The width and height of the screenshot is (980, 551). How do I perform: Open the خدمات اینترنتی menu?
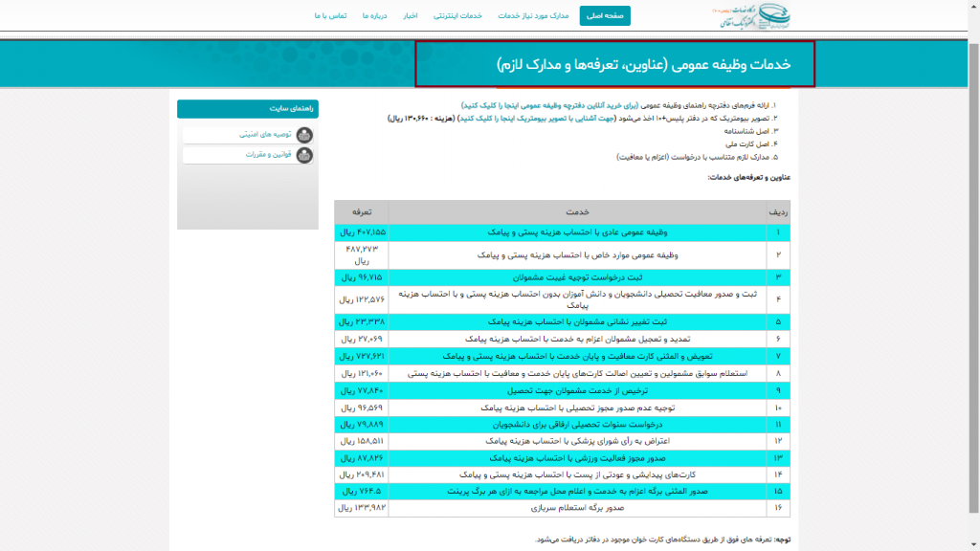(457, 15)
